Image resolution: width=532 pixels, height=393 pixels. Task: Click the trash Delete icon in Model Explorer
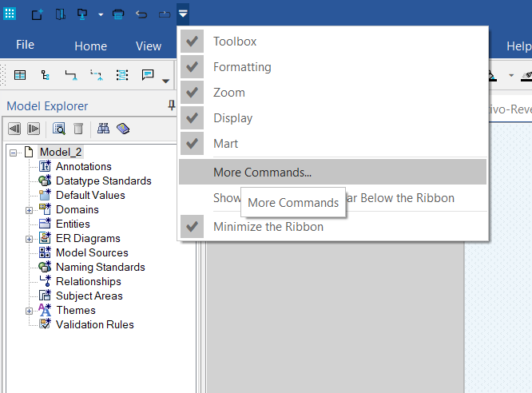click(x=78, y=129)
